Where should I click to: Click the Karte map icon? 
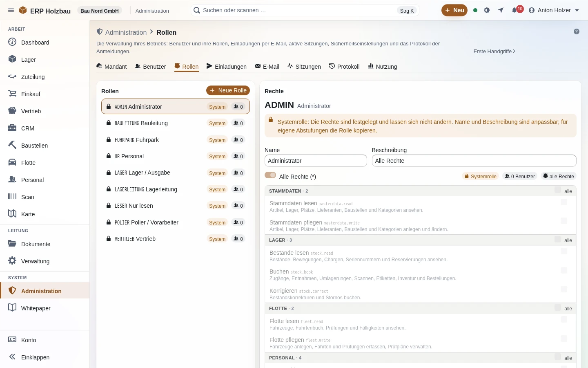coord(12,214)
